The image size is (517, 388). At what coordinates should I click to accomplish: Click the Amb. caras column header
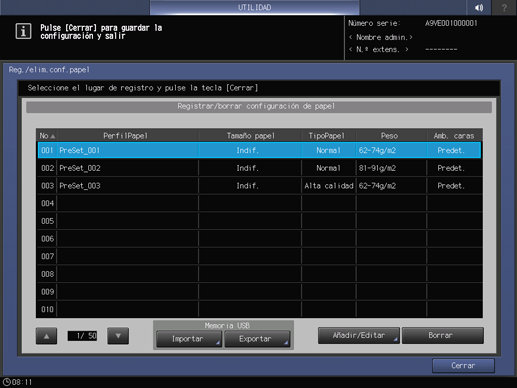454,136
